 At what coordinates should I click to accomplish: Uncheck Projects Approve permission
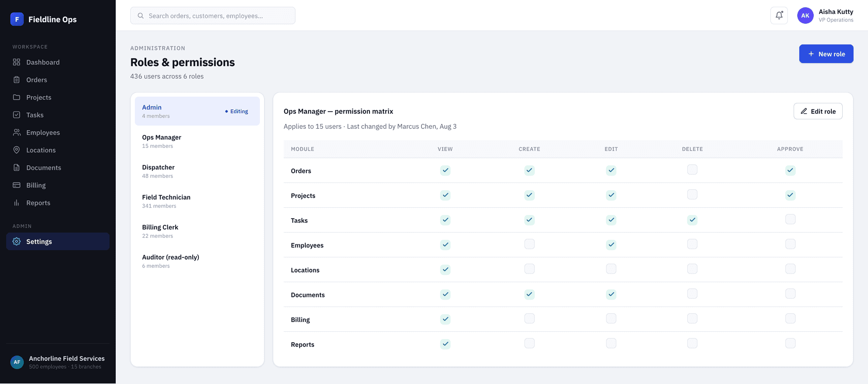tap(791, 195)
